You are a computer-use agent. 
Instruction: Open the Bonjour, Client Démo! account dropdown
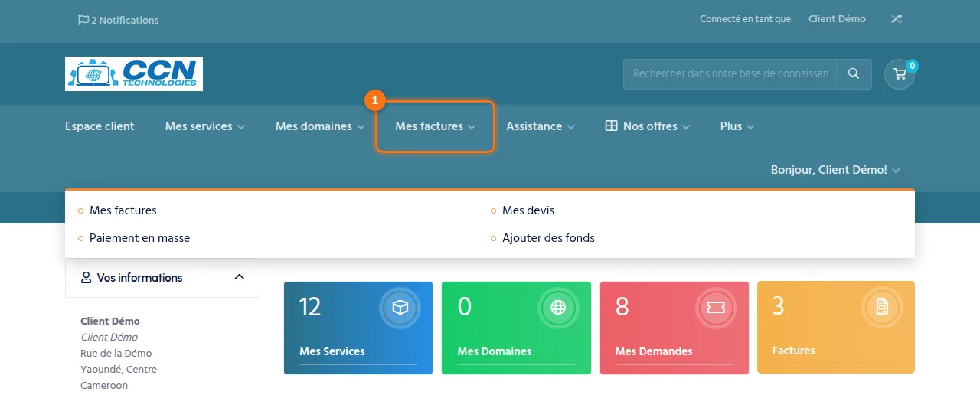tap(835, 170)
